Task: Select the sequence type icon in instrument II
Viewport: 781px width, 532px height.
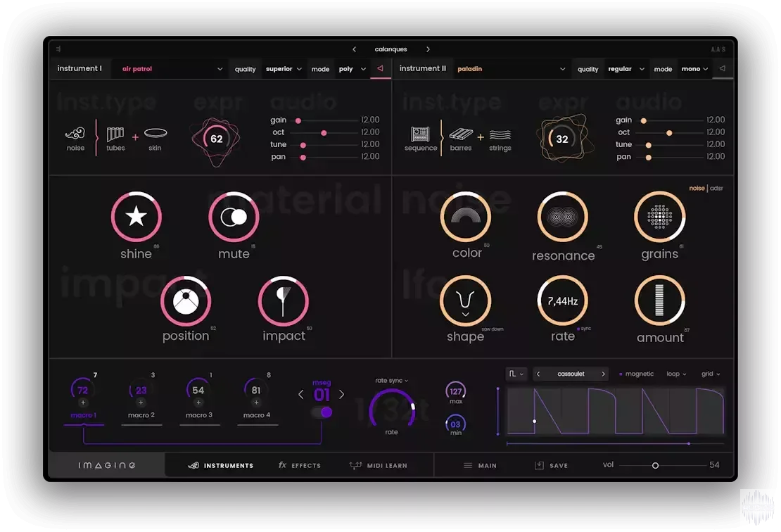Action: pyautogui.click(x=420, y=134)
